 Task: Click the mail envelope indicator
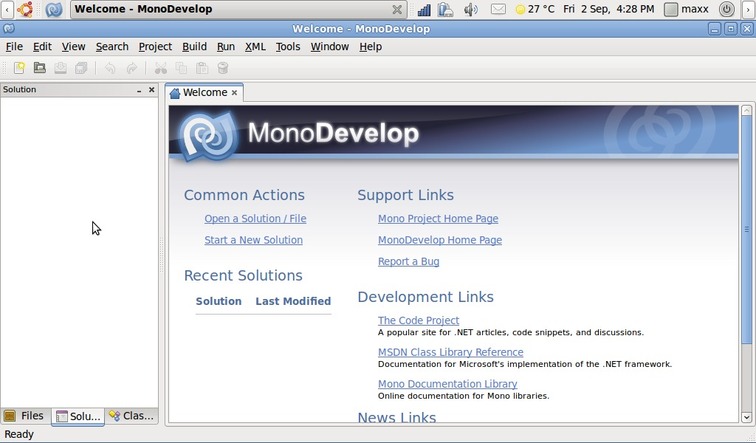point(498,9)
